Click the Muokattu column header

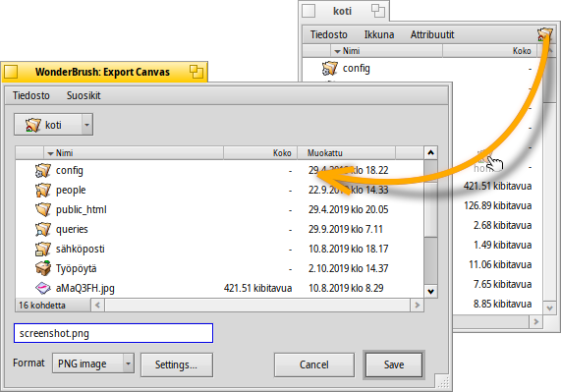tap(347, 153)
